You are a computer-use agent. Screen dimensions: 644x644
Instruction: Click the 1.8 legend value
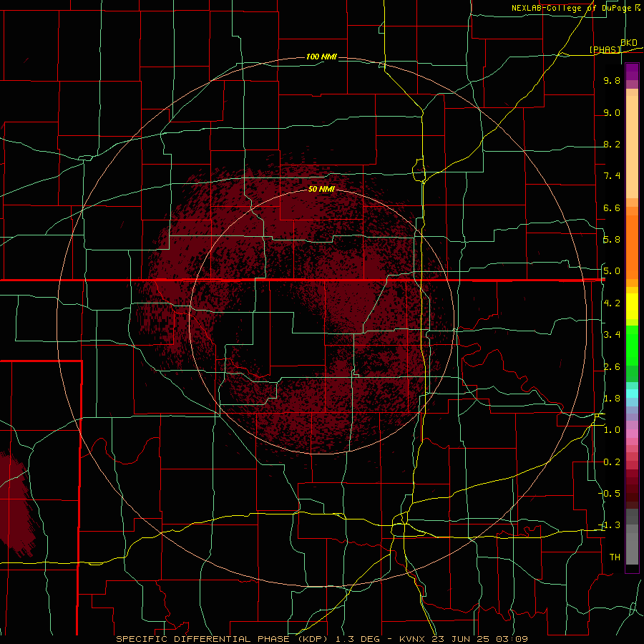[x=612, y=399]
